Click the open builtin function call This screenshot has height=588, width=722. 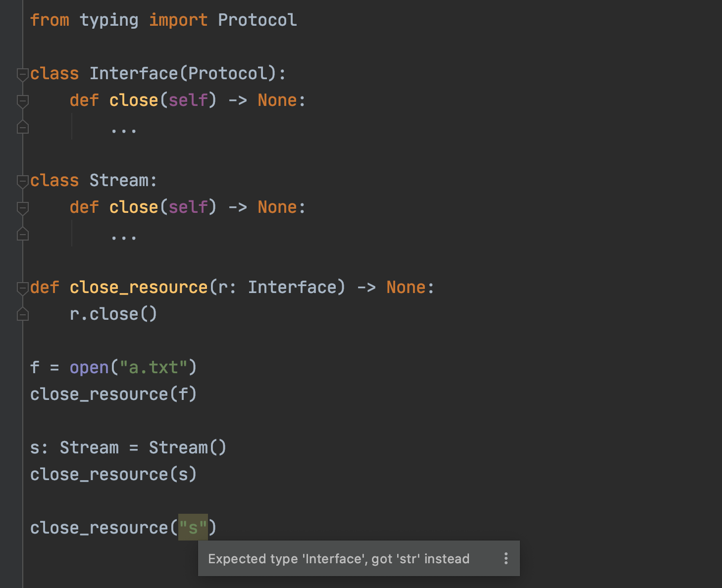point(89,368)
